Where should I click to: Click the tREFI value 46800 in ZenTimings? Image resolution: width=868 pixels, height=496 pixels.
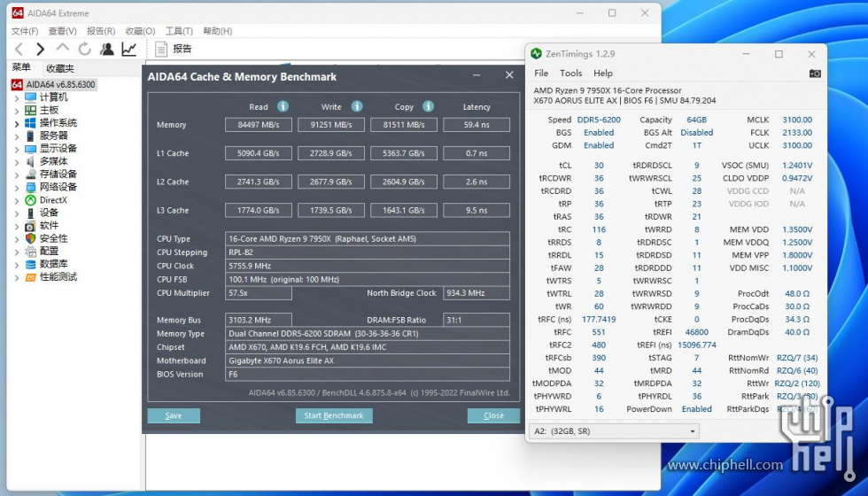pyautogui.click(x=696, y=332)
